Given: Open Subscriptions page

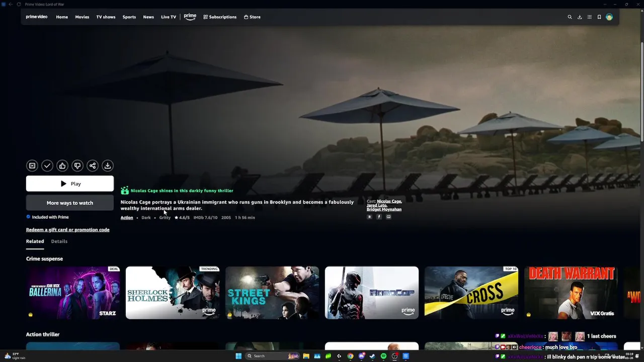Looking at the screenshot, I should click(x=220, y=17).
